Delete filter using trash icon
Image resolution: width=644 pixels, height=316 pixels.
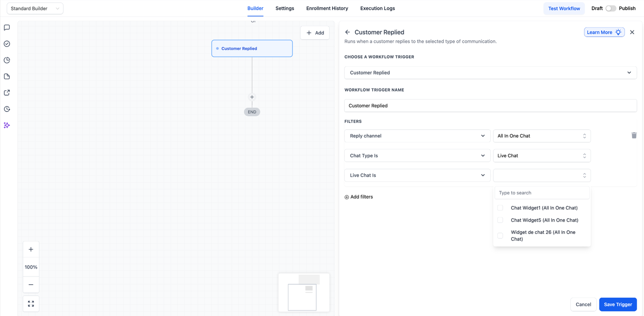point(634,135)
